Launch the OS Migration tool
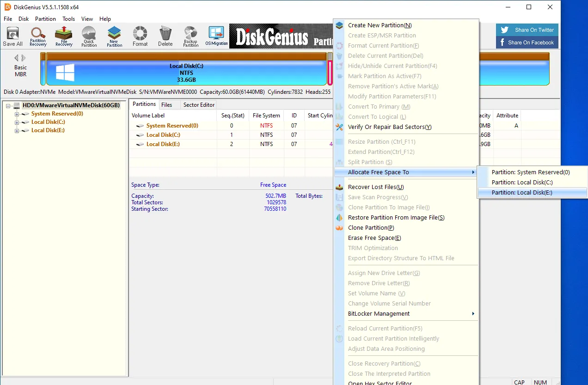Screen dimensions: 588x385 (216, 37)
